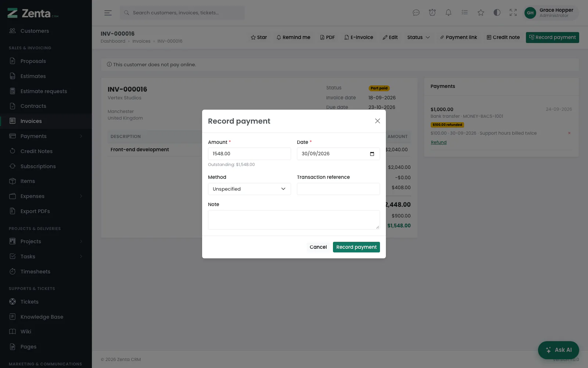
Task: Go to Invoices breadcrumb link
Action: click(x=141, y=41)
